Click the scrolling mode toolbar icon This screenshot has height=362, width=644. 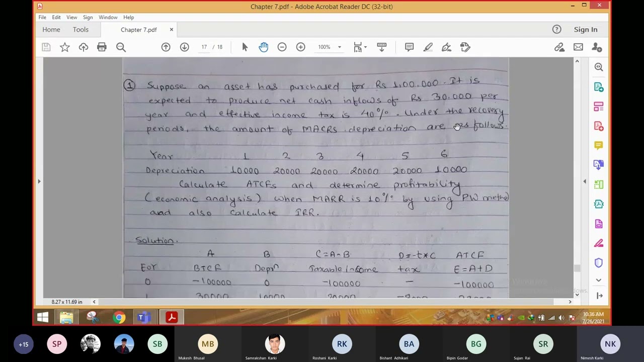[x=382, y=47]
